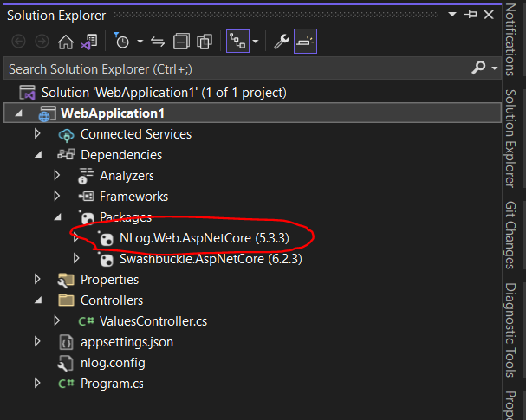Open the Notifications side tab

pyautogui.click(x=511, y=39)
